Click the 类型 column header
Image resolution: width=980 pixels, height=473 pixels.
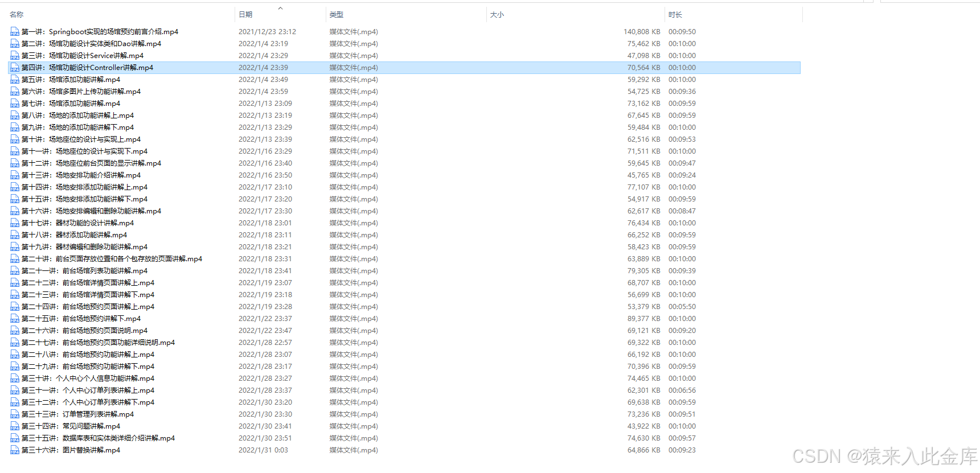coord(337,15)
